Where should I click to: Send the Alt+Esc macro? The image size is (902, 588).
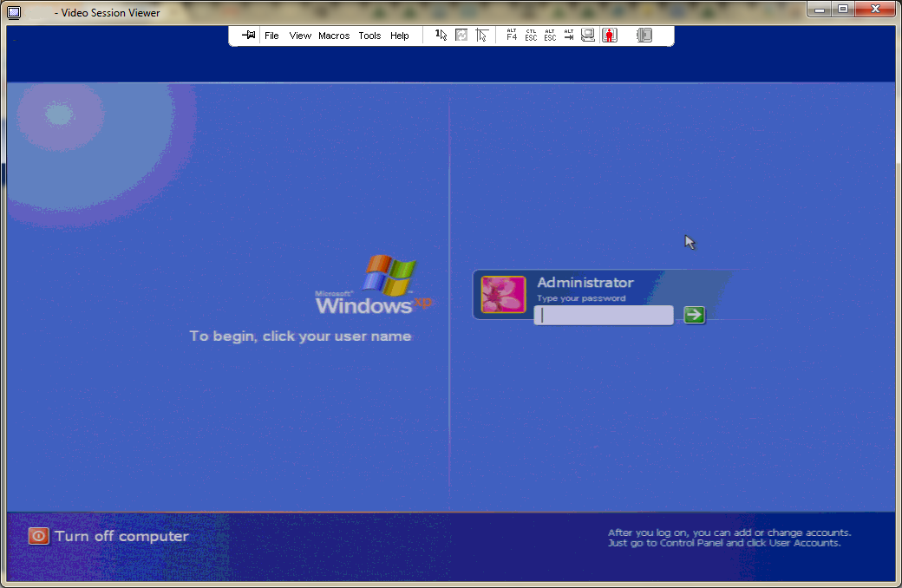click(x=550, y=35)
